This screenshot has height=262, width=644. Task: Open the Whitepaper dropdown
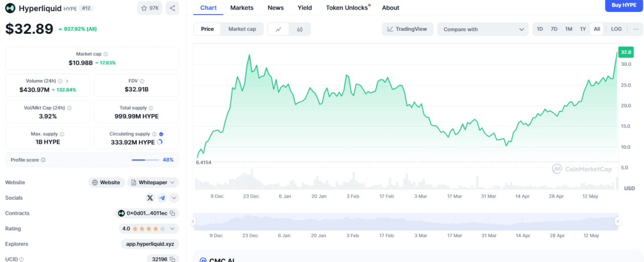coord(153,183)
